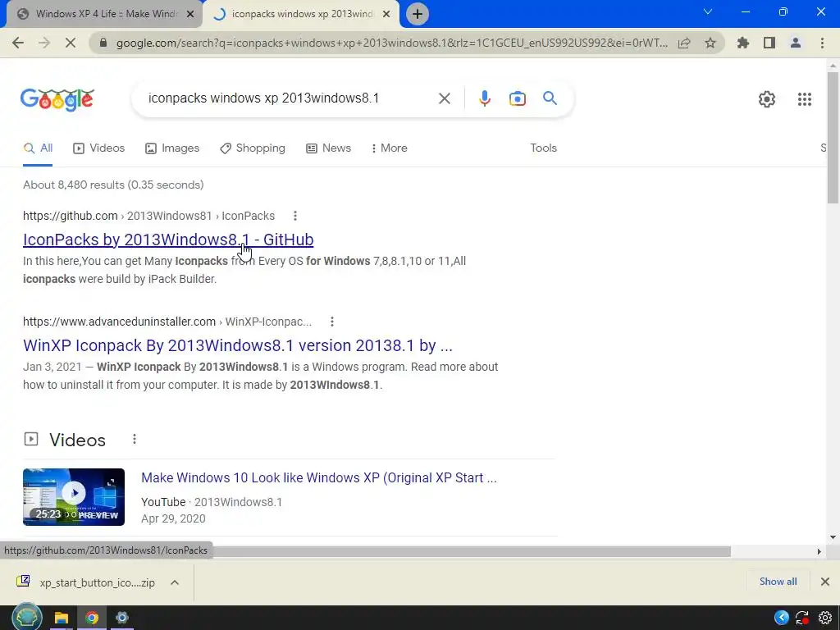Switch to the Images results tab
Image resolution: width=840 pixels, height=630 pixels.
(x=172, y=148)
